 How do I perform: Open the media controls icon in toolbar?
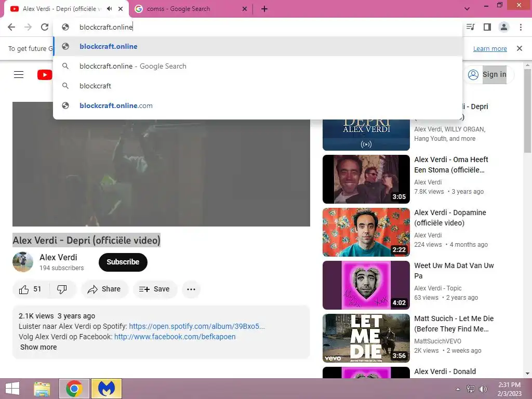click(471, 27)
